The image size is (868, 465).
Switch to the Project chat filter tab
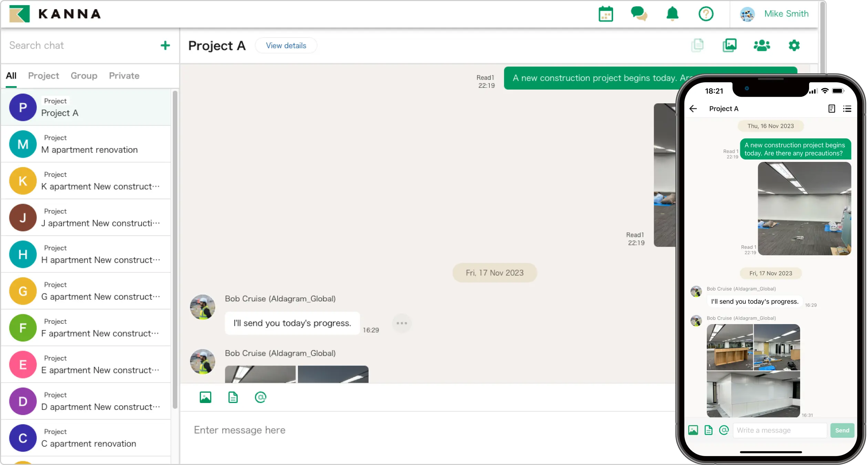click(43, 76)
